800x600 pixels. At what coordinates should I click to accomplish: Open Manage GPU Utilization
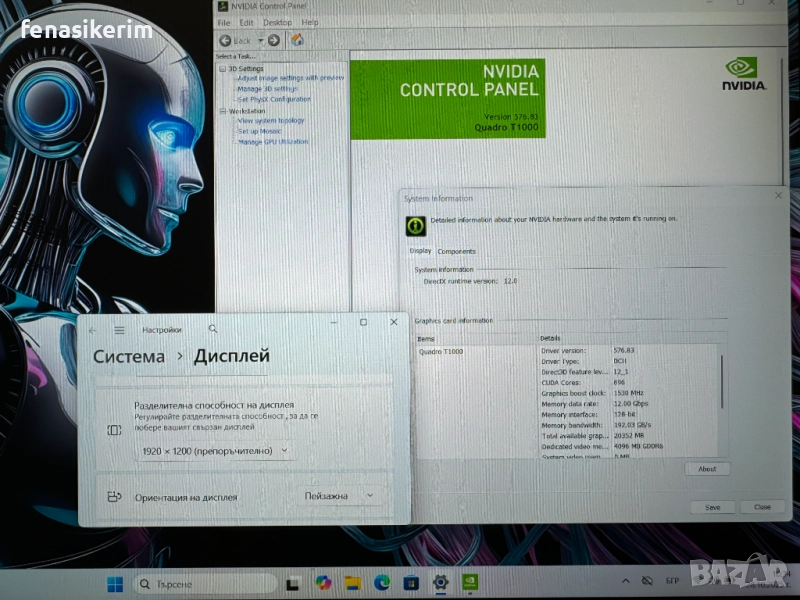(x=273, y=142)
